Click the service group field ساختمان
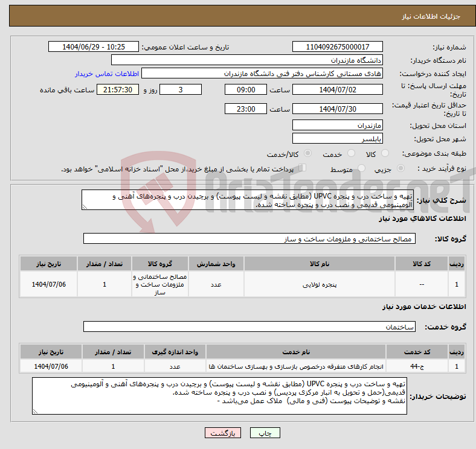The height and width of the screenshot is (449, 476). (249, 326)
